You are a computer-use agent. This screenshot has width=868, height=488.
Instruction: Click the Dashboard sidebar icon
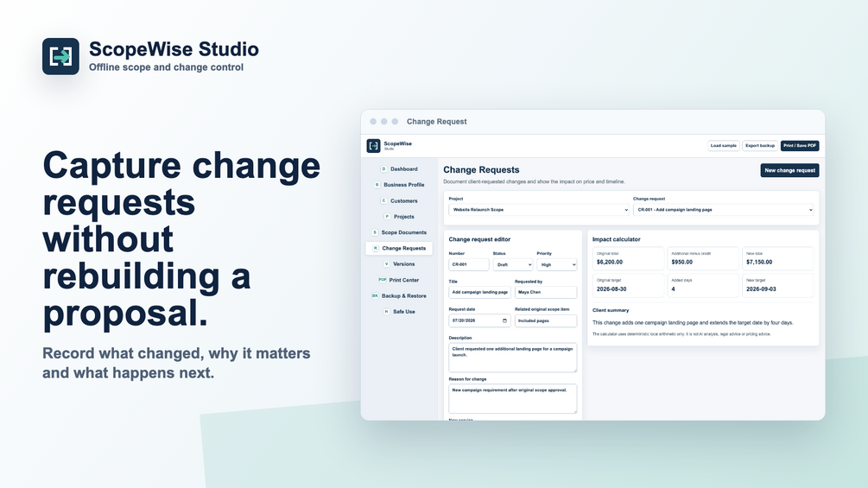click(x=383, y=168)
